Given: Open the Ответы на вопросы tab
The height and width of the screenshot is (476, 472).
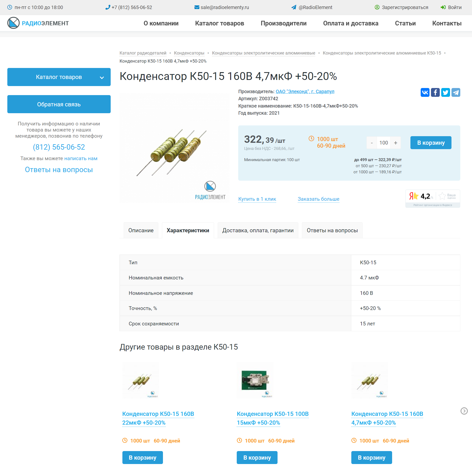Looking at the screenshot, I should click(332, 230).
